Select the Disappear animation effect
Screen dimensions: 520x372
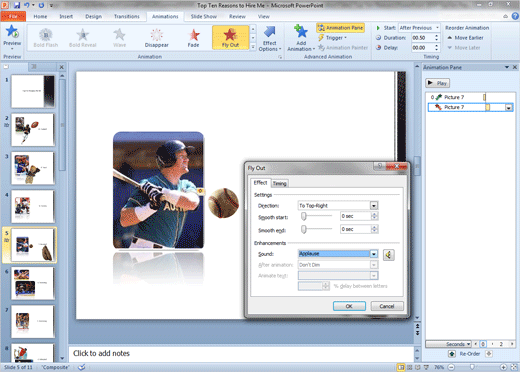pos(156,38)
